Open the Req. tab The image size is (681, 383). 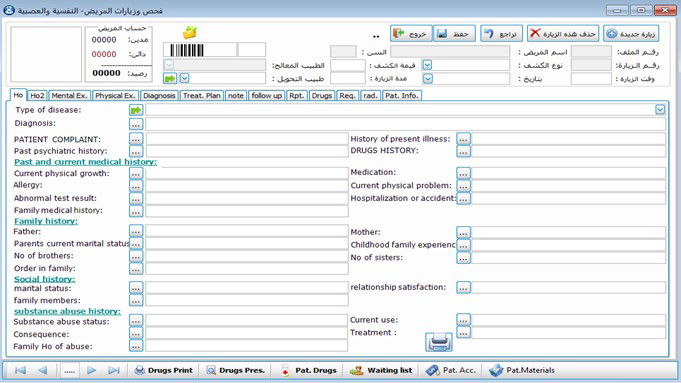tap(347, 96)
